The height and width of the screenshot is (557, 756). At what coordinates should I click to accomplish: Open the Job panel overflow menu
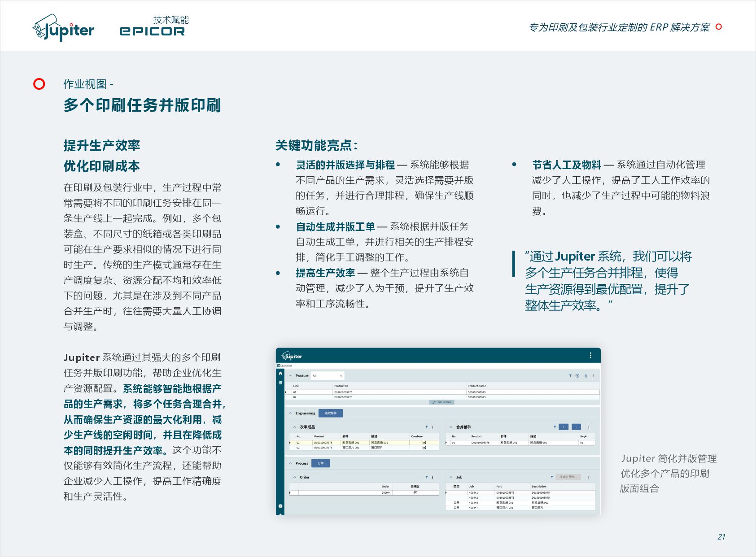(x=589, y=477)
